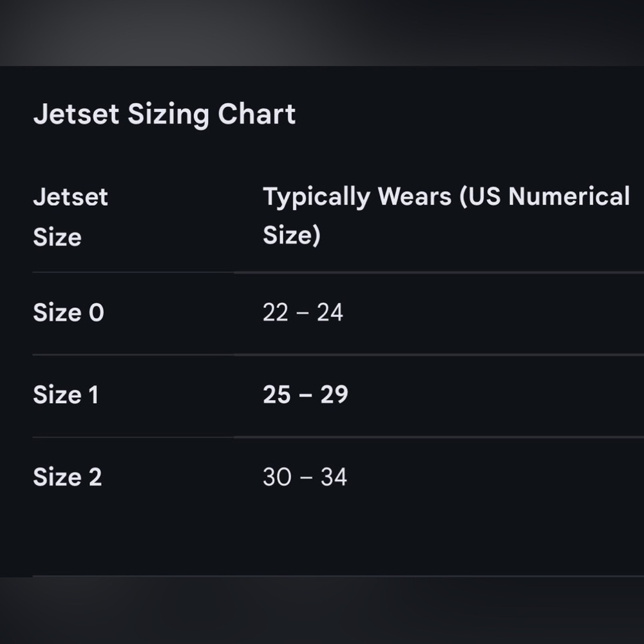Select the Size 0 row label
The width and height of the screenshot is (644, 644).
coord(69,312)
